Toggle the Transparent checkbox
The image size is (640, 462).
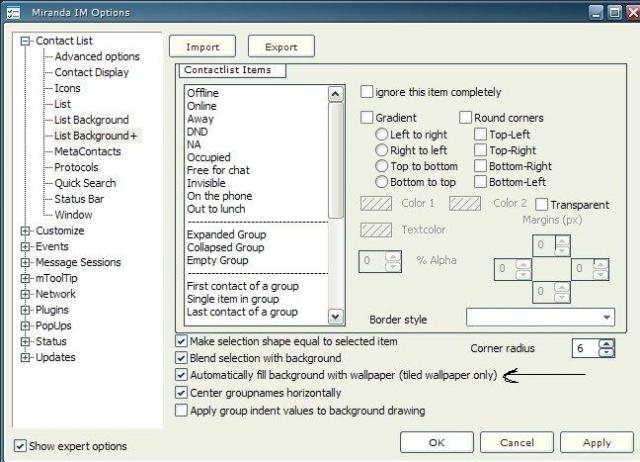[541, 204]
